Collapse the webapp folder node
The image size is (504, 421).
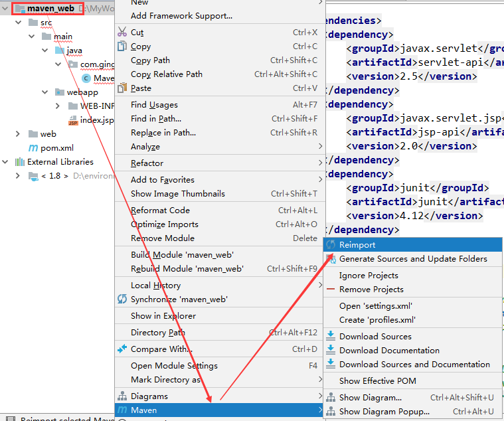click(45, 92)
